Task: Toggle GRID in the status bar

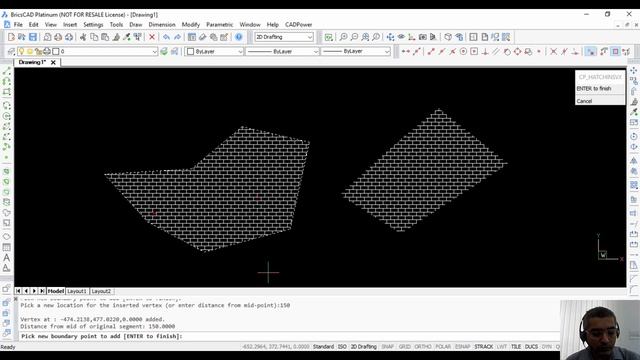Action: [x=404, y=347]
